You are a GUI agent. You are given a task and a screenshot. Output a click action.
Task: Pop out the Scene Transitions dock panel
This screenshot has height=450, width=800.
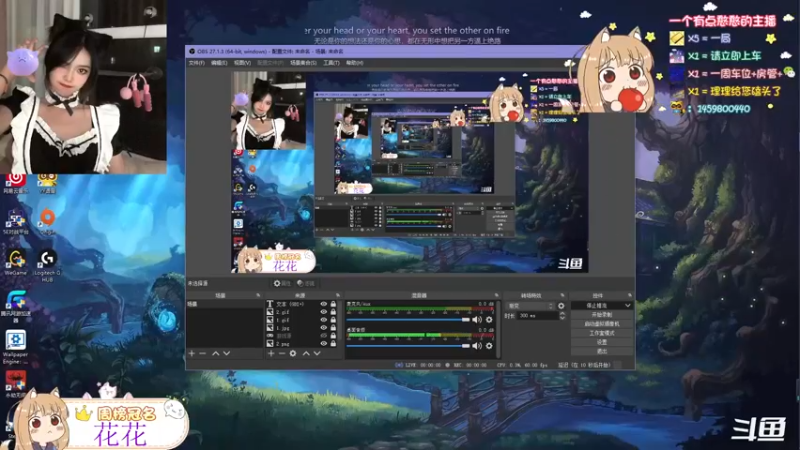[563, 295]
